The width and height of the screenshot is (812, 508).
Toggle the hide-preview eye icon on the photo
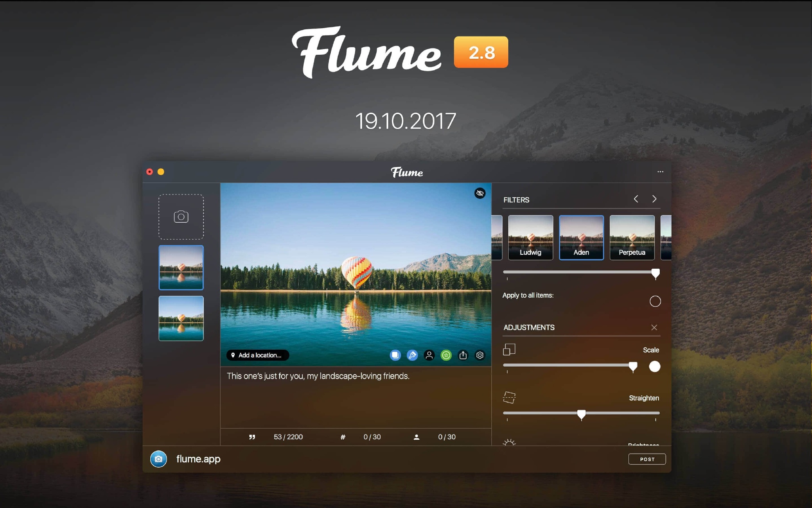coord(480,193)
